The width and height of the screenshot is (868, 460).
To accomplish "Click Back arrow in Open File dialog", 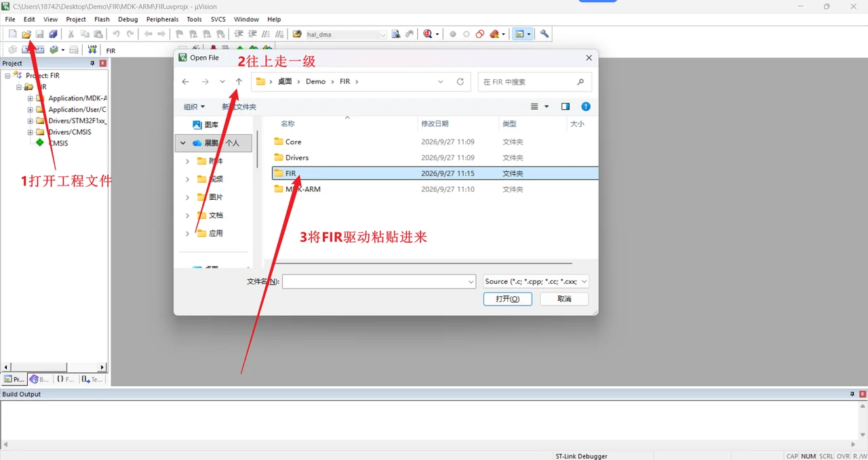I will click(x=186, y=81).
